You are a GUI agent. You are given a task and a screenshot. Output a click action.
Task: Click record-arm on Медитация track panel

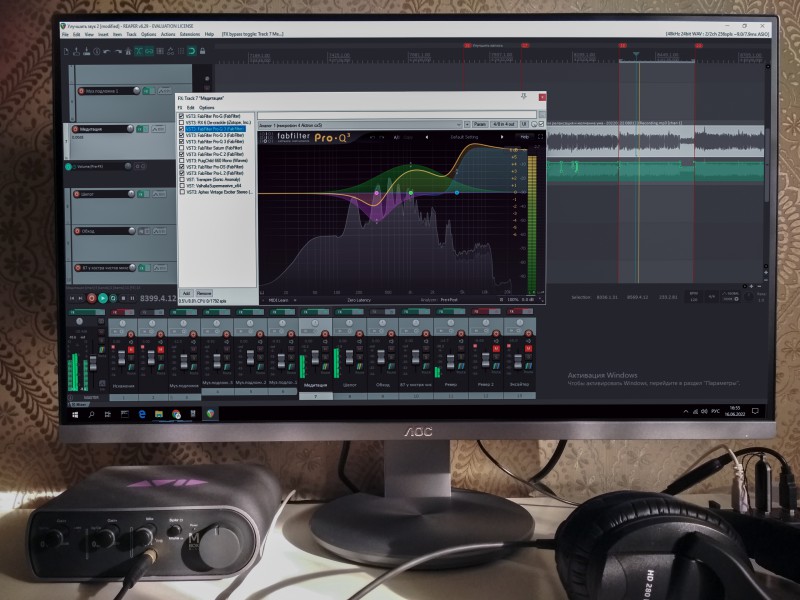76,129
